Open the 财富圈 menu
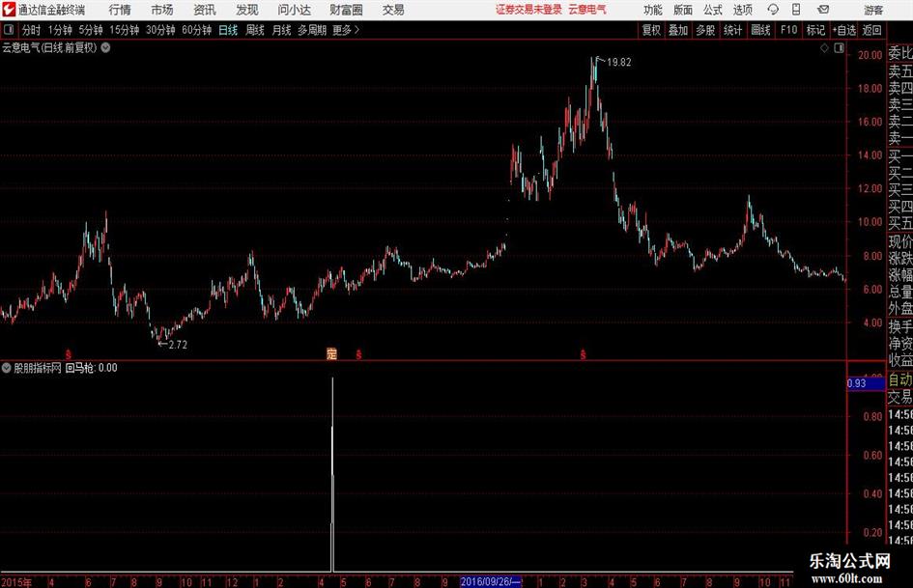This screenshot has height=588, width=913. pos(346,10)
